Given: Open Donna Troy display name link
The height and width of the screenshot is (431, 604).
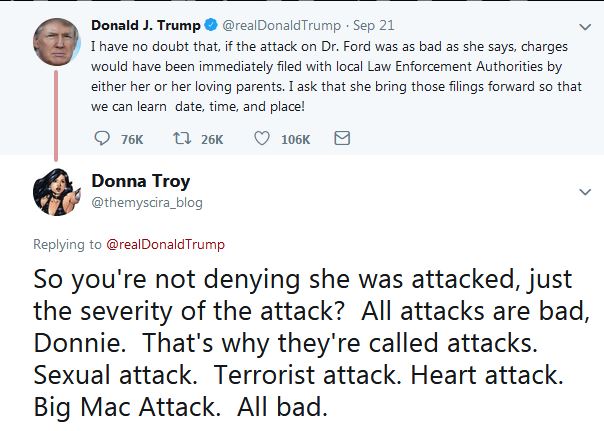Looking at the screenshot, I should pos(141,181).
